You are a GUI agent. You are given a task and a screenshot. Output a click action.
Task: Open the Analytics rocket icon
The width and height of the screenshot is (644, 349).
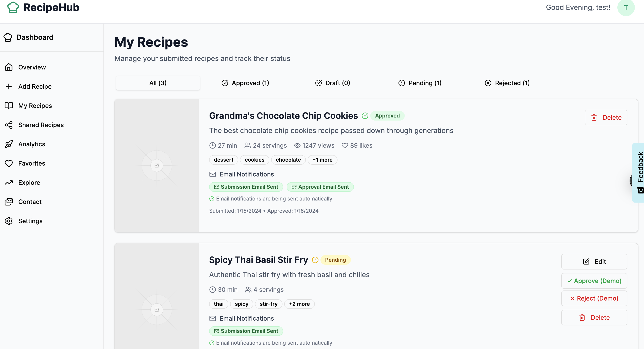point(9,144)
